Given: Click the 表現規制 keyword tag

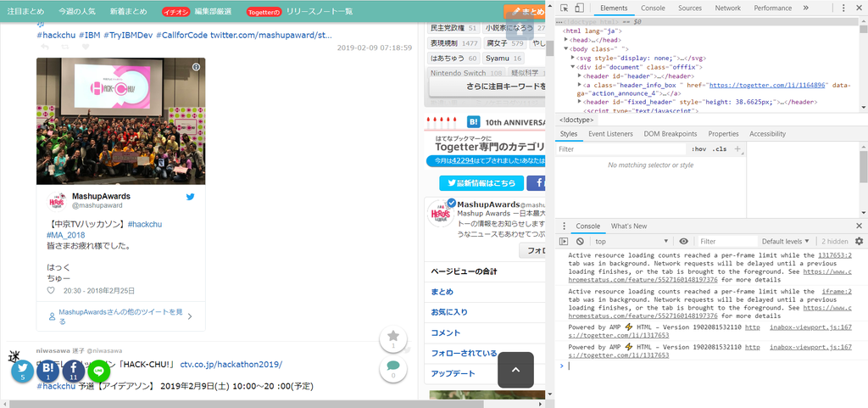Looking at the screenshot, I should coord(454,43).
